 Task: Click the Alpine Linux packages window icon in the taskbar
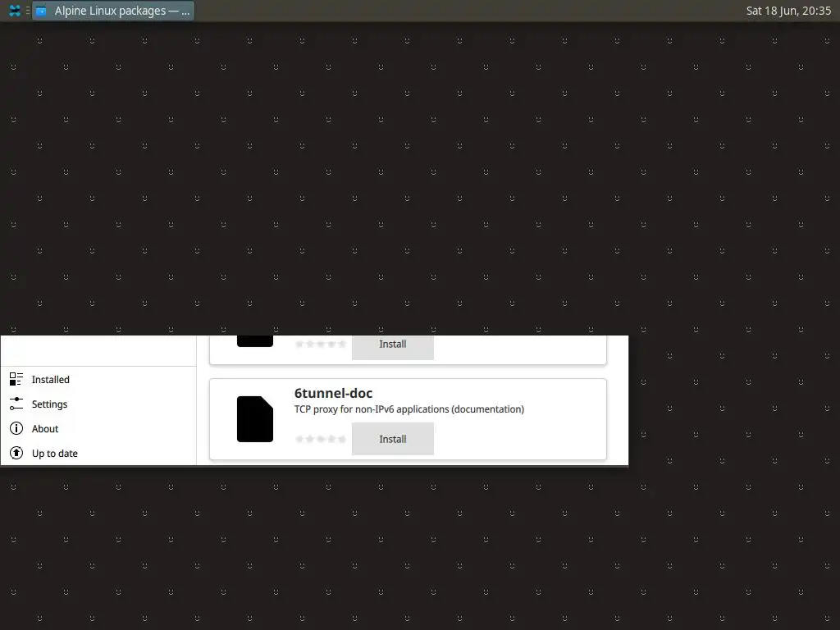click(x=41, y=11)
